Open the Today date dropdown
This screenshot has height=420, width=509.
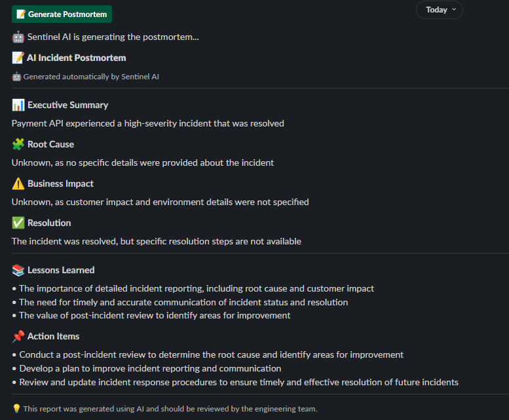pos(439,10)
